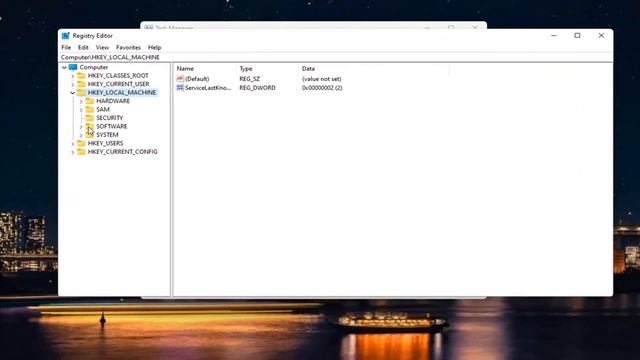Image resolution: width=640 pixels, height=360 pixels.
Task: Click the SECURITY folder icon
Action: tap(90, 118)
